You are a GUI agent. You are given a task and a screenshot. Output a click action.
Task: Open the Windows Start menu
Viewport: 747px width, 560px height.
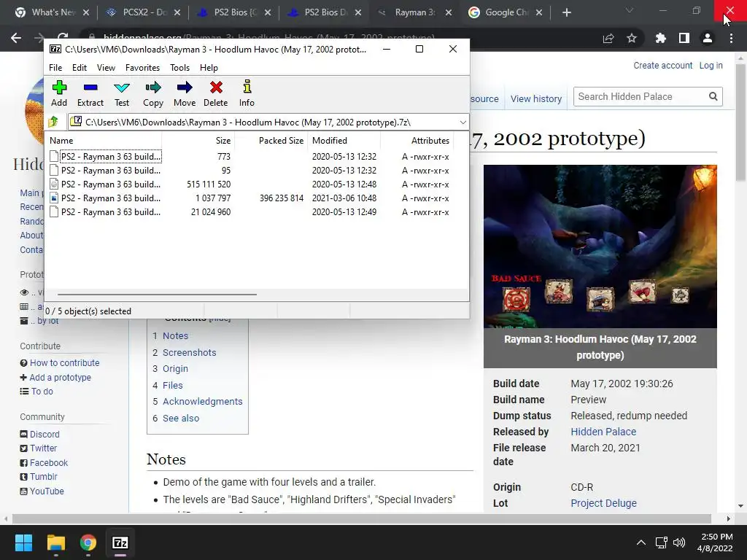pos(23,542)
